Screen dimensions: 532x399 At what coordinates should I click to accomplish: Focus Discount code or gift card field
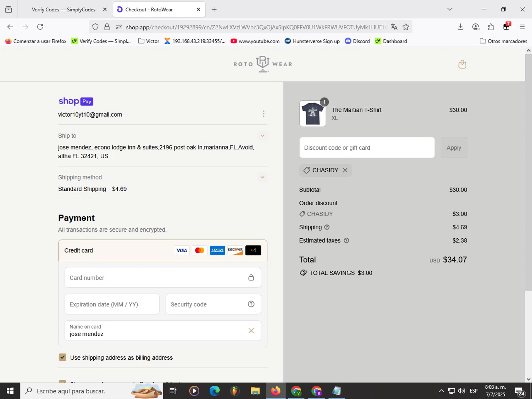click(367, 148)
